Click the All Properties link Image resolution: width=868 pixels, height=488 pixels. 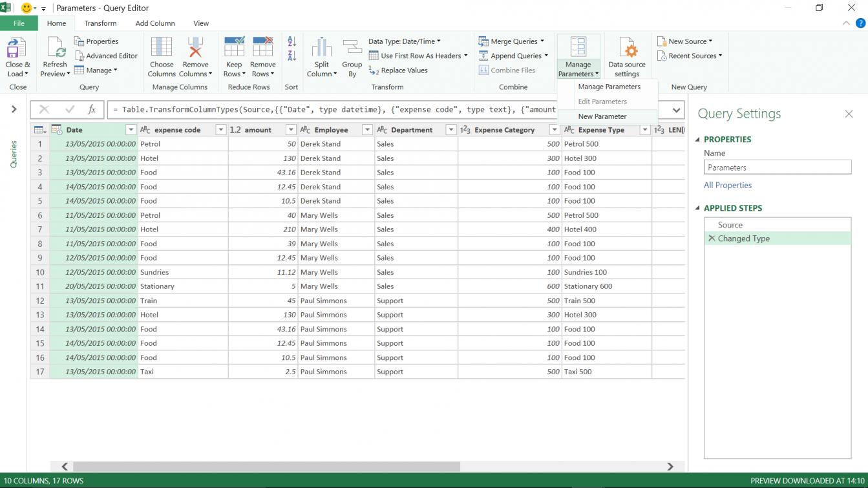click(728, 185)
